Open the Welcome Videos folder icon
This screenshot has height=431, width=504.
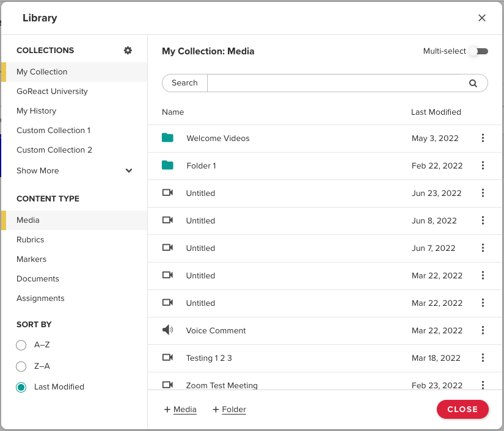coord(167,138)
